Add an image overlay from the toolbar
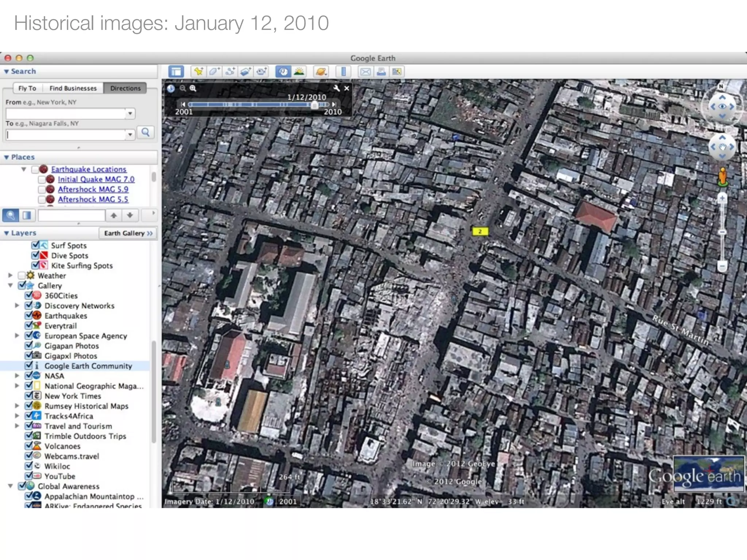 [x=245, y=71]
